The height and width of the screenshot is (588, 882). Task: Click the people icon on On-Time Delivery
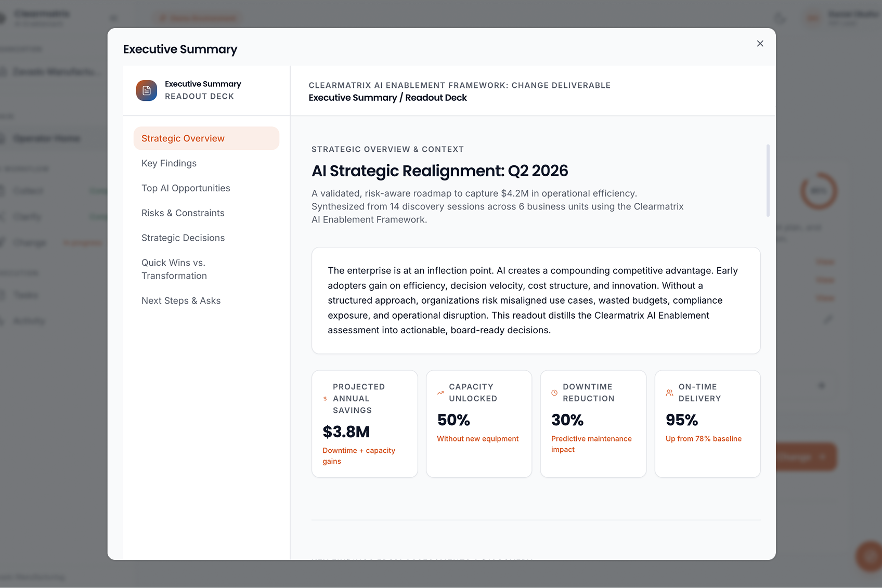pyautogui.click(x=669, y=393)
